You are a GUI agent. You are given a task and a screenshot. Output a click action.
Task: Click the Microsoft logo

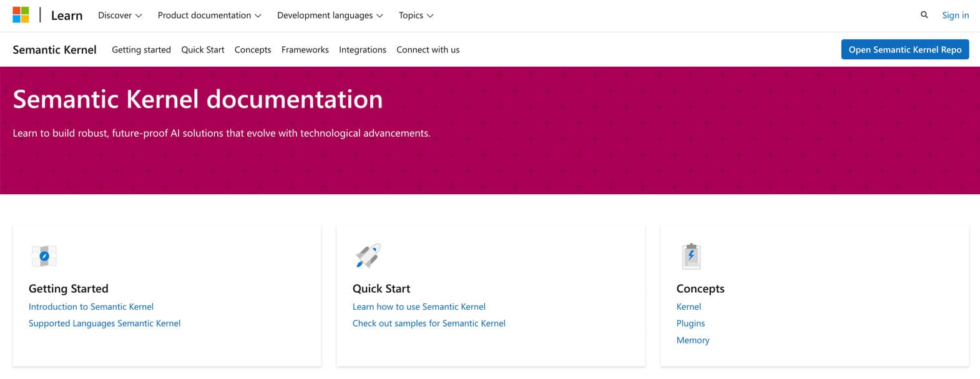[x=21, y=15]
